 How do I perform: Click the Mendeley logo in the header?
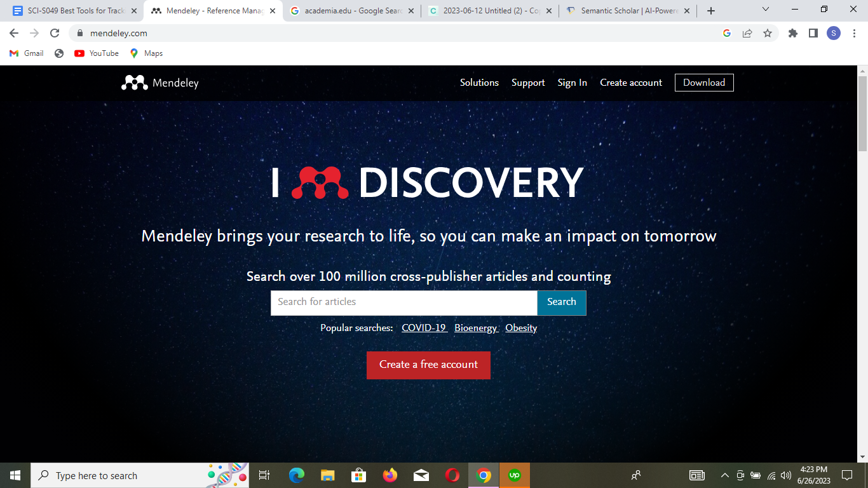tap(159, 82)
